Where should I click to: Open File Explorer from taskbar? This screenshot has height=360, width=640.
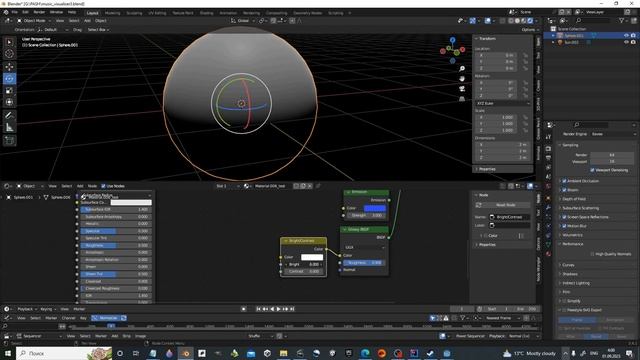point(283,353)
